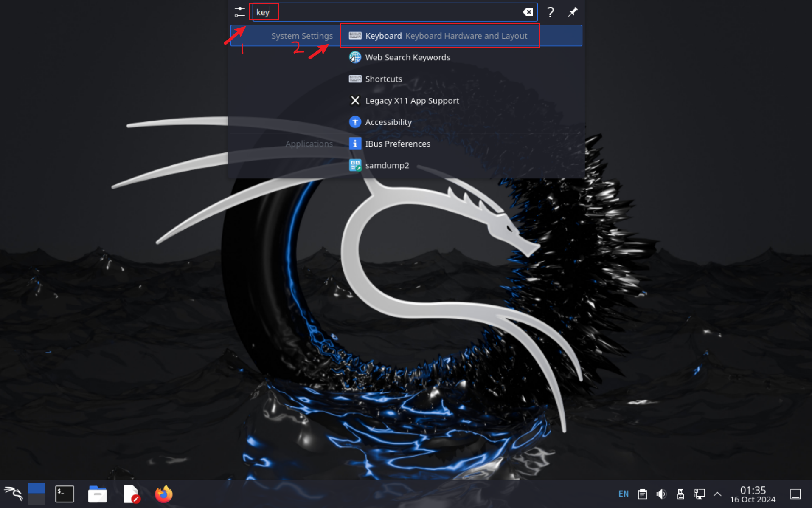Open Firefox from the taskbar
The height and width of the screenshot is (508, 812).
[163, 494]
